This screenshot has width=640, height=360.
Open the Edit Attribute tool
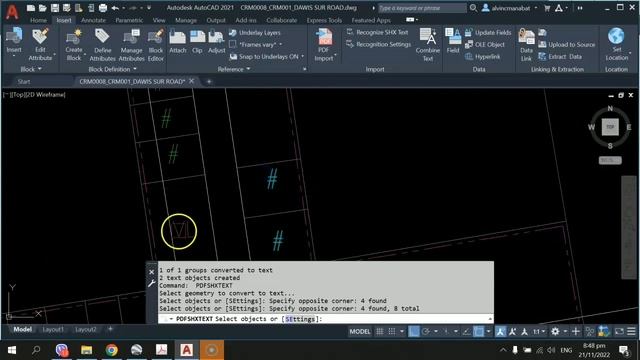click(x=40, y=45)
